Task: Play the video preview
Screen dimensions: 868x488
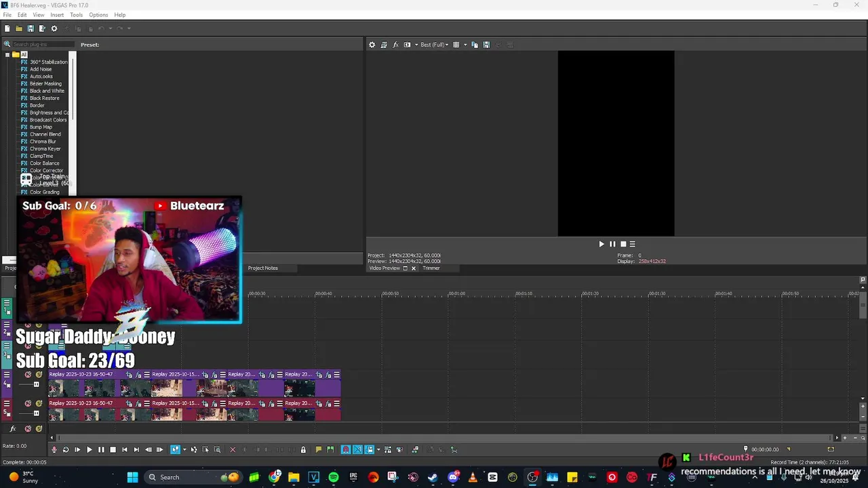Action: 601,244
